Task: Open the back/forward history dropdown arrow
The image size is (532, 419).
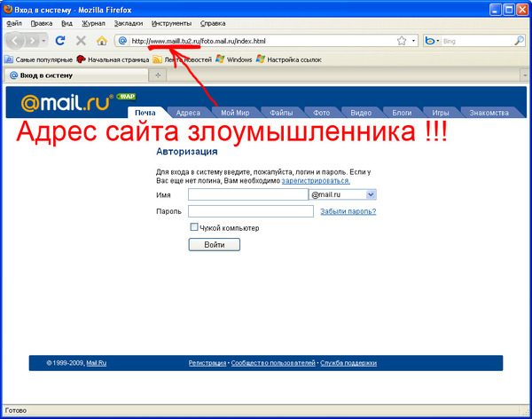Action: coord(43,41)
